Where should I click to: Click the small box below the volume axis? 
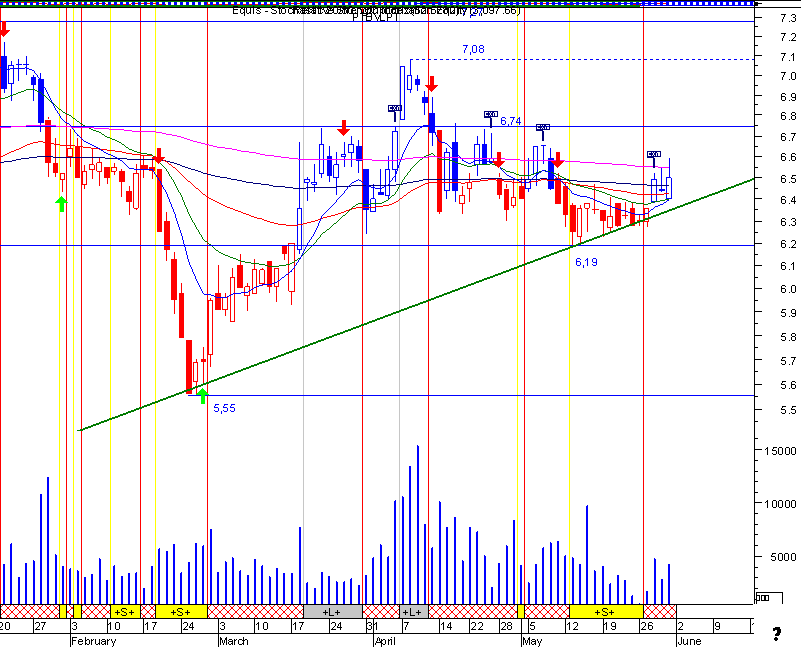tap(768, 597)
